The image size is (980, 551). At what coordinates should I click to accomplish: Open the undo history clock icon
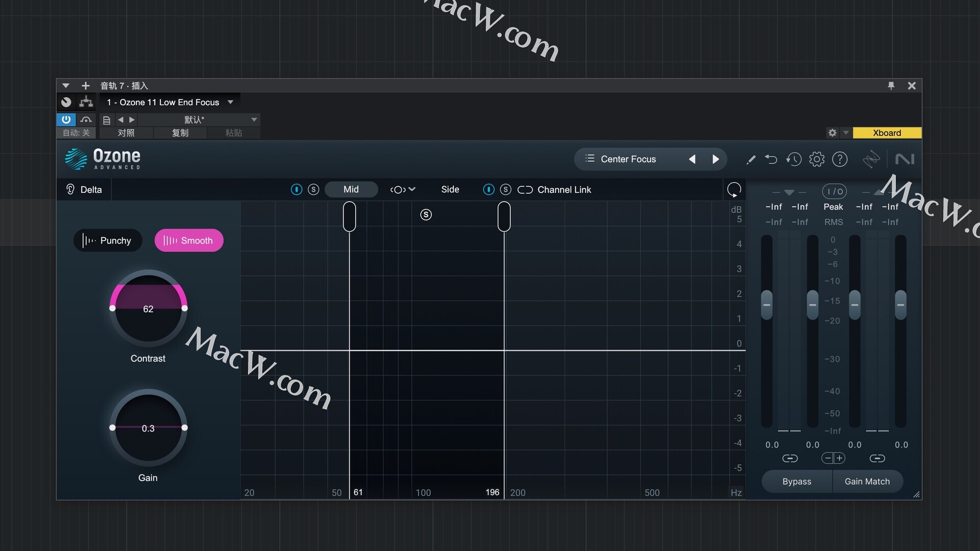click(794, 159)
